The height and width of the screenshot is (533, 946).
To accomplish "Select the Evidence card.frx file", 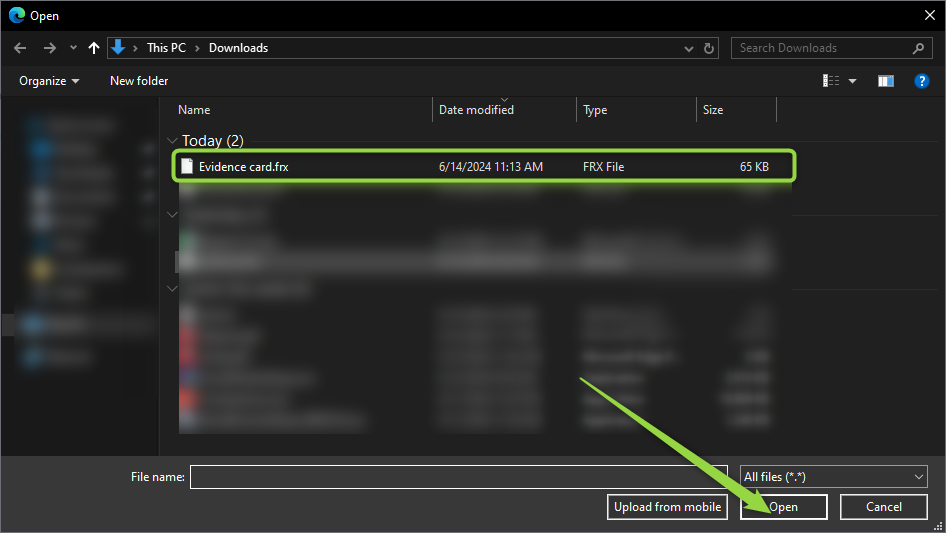I will [243, 167].
